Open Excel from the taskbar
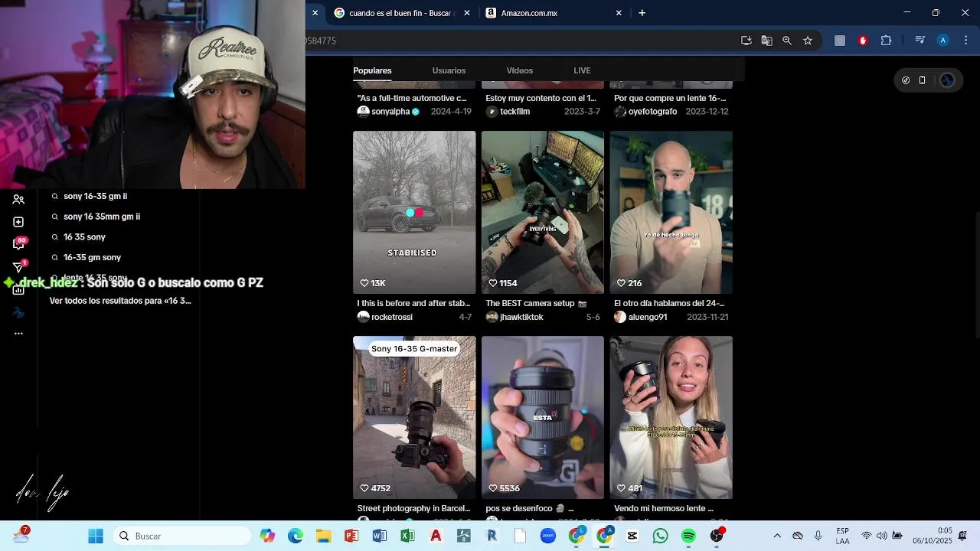The image size is (980, 551). [x=407, y=536]
